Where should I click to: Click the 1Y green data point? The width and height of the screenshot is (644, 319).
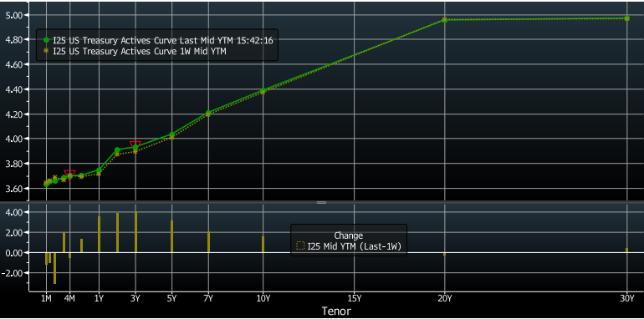99,170
